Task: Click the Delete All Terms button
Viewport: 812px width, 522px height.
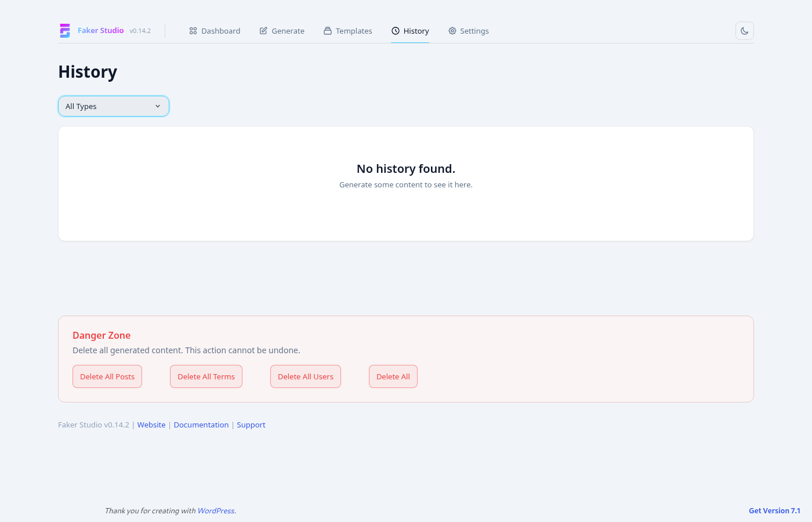Action: (x=206, y=376)
